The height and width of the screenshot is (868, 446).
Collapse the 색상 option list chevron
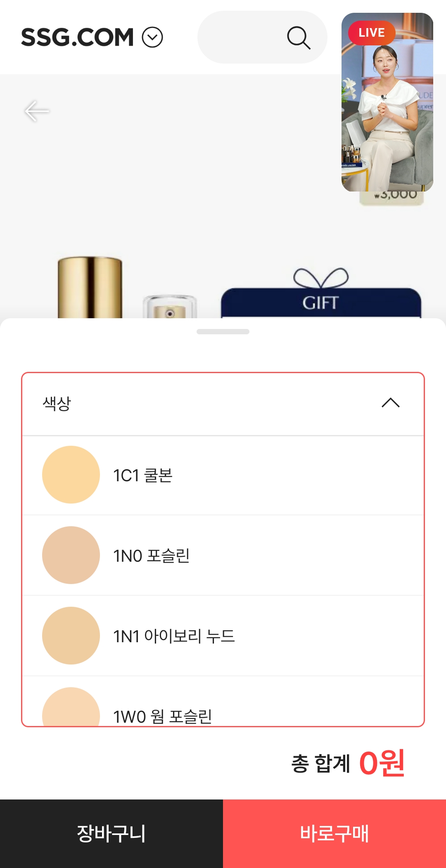pos(391,403)
